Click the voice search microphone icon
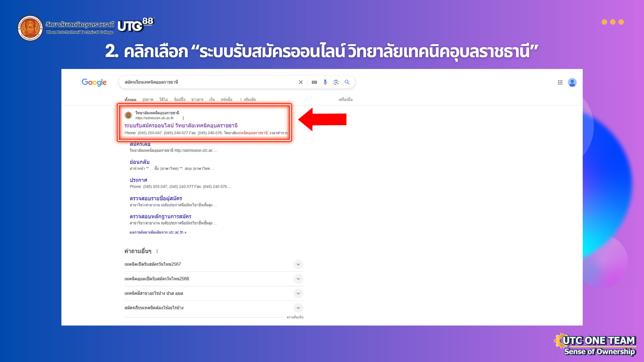 tap(325, 82)
